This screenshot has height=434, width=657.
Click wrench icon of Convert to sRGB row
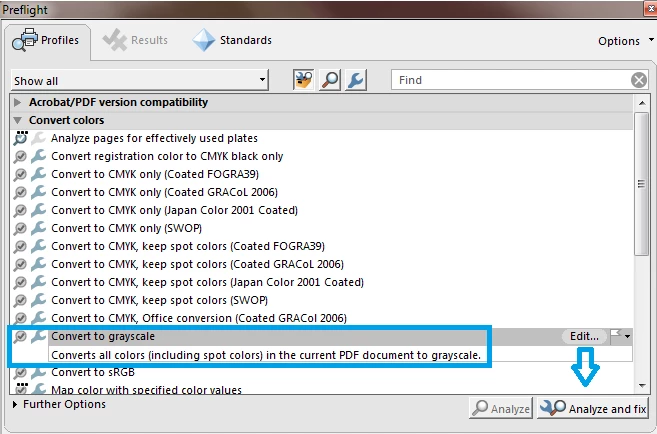coord(39,372)
